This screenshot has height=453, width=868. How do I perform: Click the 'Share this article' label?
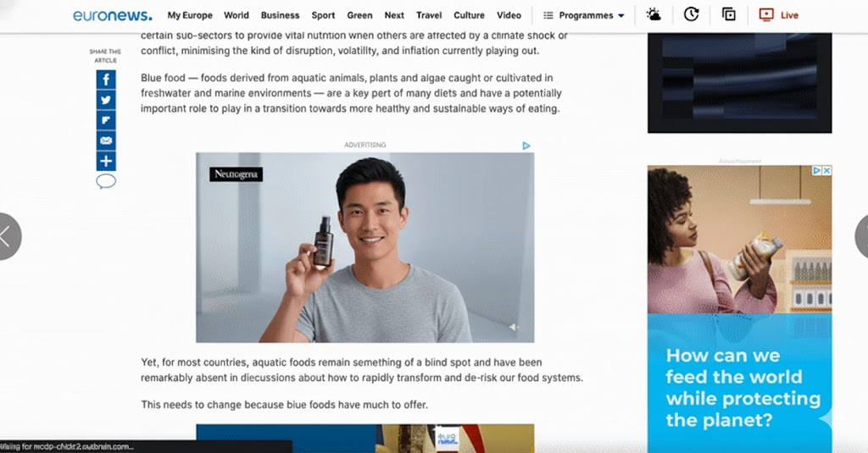pos(105,56)
